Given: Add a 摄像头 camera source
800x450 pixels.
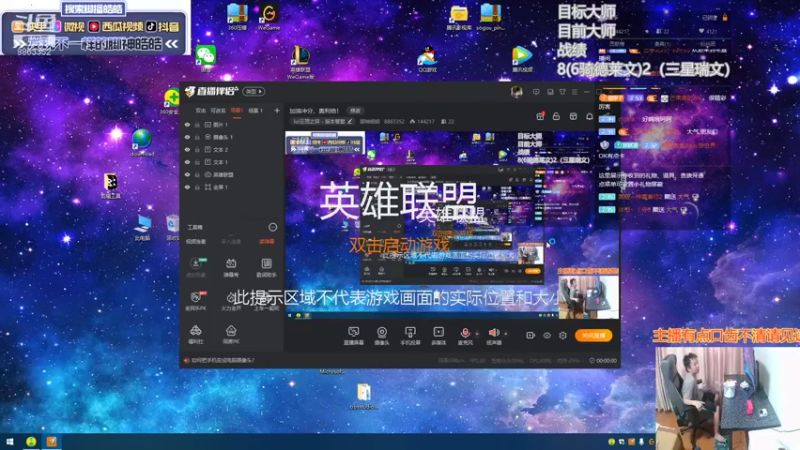Looking at the screenshot, I should click(x=382, y=336).
